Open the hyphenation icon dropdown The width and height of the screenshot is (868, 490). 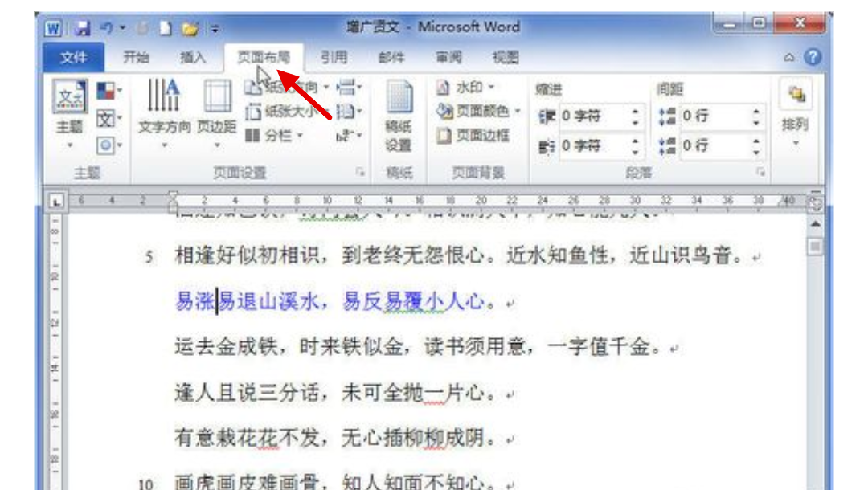(x=350, y=135)
